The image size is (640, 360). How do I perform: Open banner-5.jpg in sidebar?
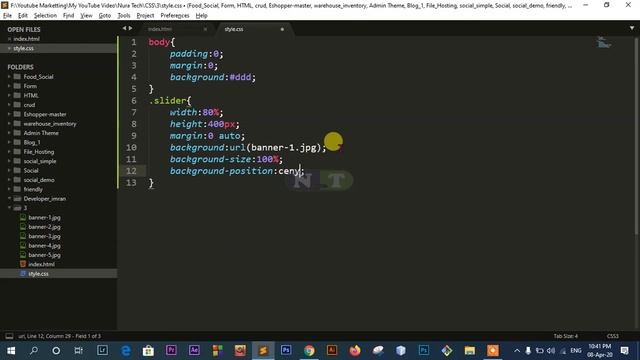[44, 255]
